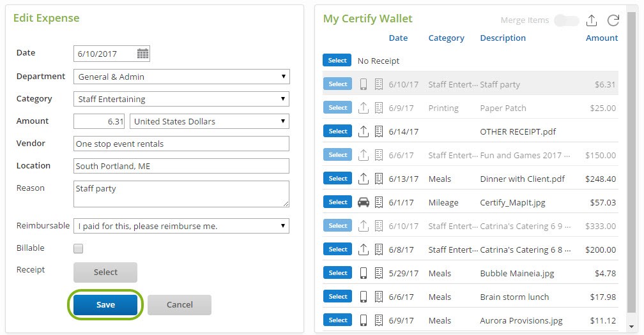
Task: Expand the Department dropdown
Action: (x=181, y=77)
